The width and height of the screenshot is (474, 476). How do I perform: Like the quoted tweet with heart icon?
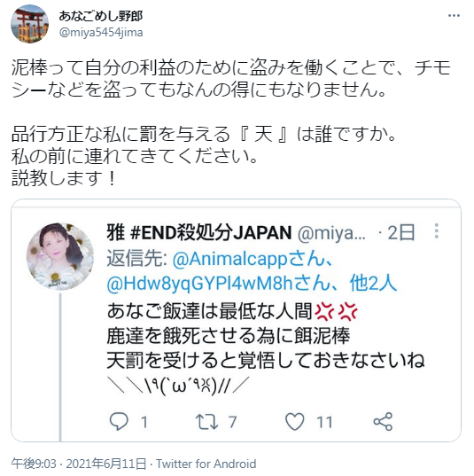coord(295,421)
